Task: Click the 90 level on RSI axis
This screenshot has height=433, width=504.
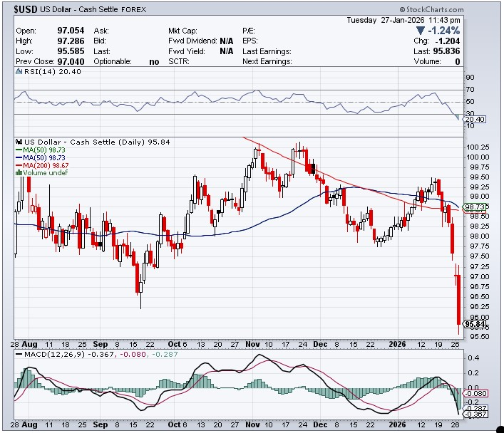Action: (x=470, y=78)
